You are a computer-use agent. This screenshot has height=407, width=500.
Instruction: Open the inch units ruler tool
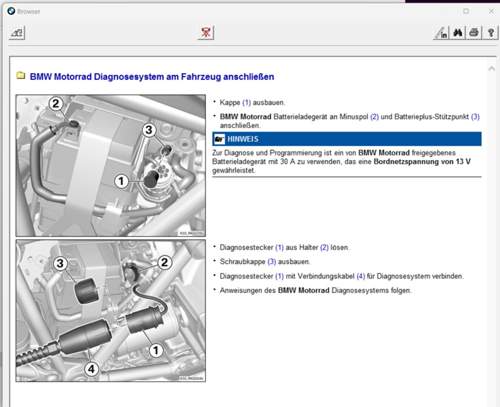(x=442, y=33)
